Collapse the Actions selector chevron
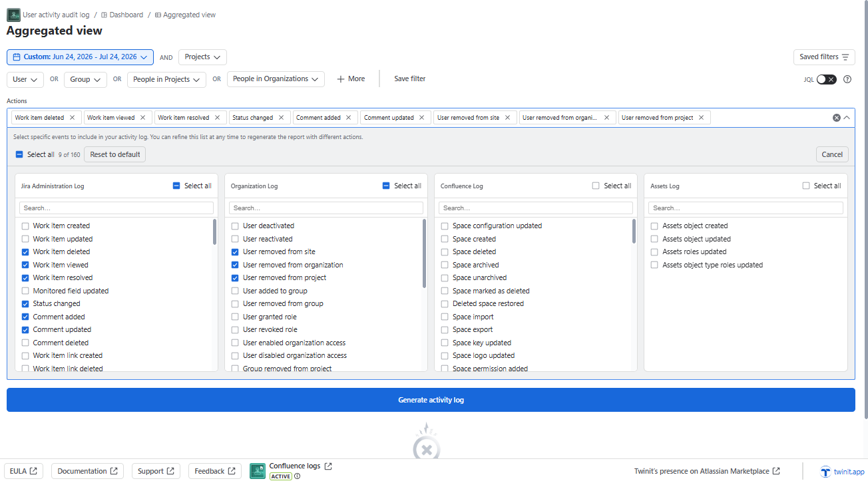This screenshot has width=868, height=483. [x=847, y=118]
